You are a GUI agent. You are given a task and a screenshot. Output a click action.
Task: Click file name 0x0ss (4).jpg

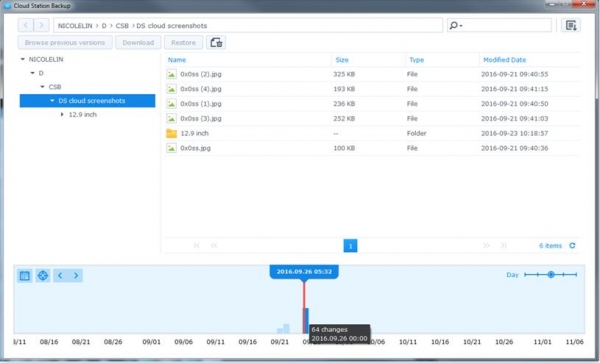(201, 89)
